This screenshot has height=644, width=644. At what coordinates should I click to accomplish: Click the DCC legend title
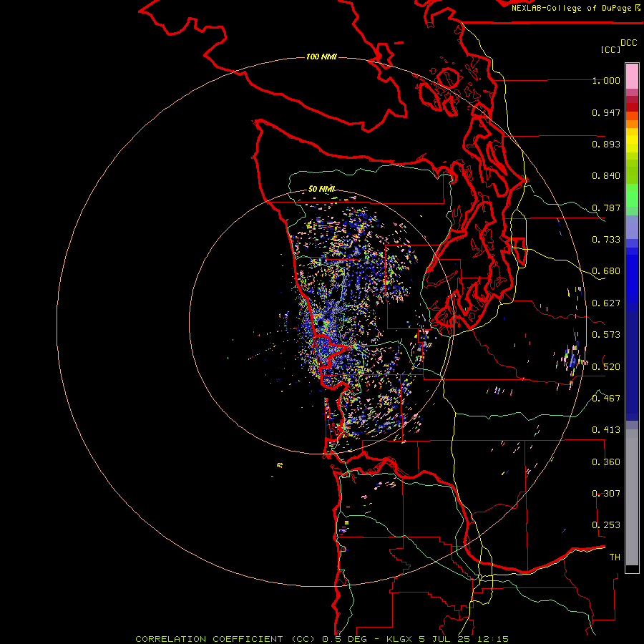coord(628,43)
